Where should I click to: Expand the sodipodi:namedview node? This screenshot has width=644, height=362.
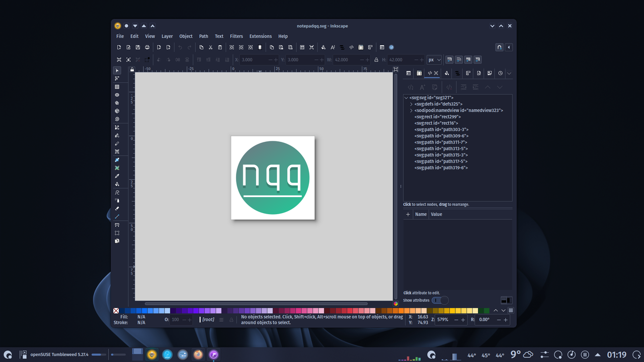(x=411, y=111)
